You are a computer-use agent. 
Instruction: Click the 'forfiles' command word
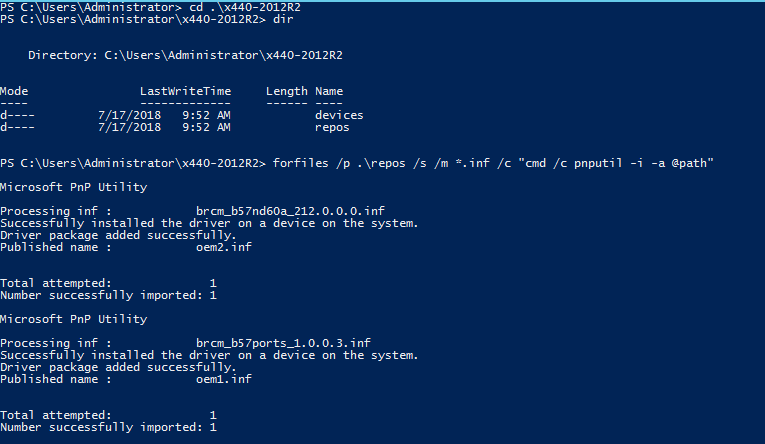click(300, 162)
